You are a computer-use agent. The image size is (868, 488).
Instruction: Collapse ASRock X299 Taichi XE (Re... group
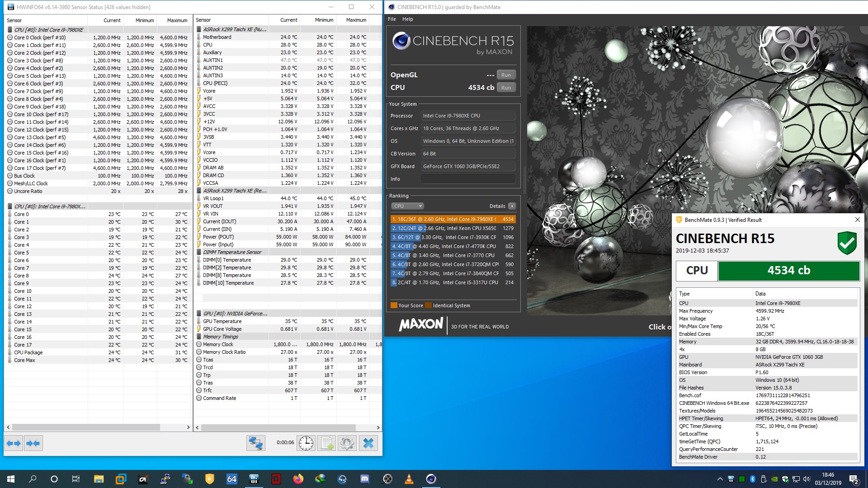pos(199,191)
